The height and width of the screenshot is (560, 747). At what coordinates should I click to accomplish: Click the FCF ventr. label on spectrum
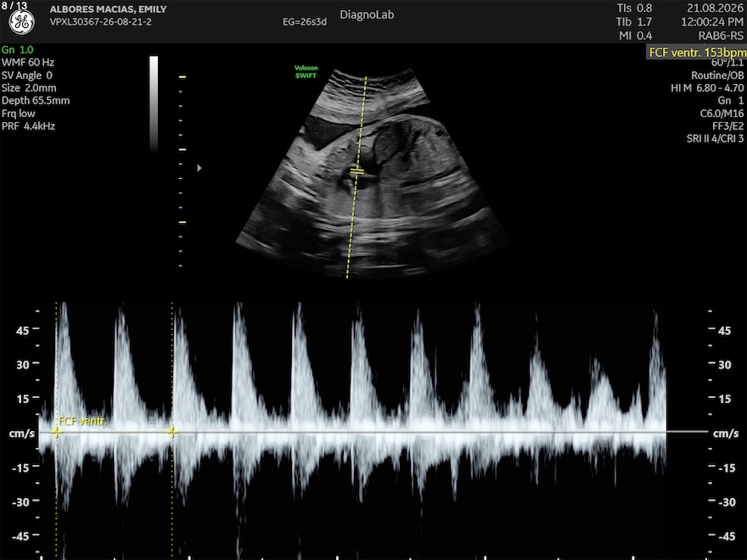[83, 421]
